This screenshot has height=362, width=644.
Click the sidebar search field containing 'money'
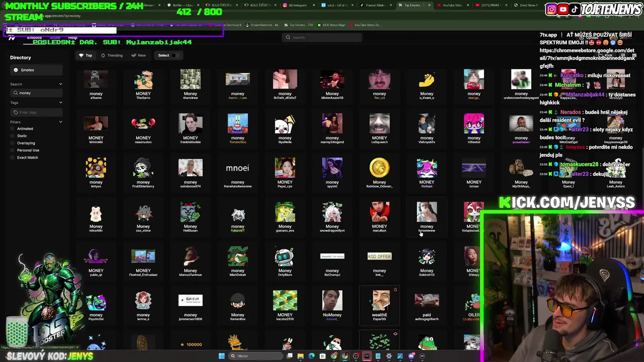pyautogui.click(x=36, y=93)
